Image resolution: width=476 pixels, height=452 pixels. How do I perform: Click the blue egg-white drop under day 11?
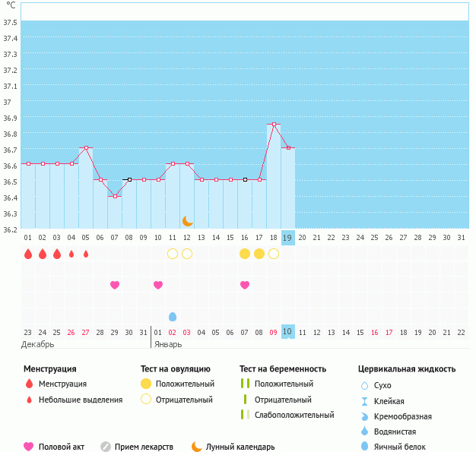[173, 317]
